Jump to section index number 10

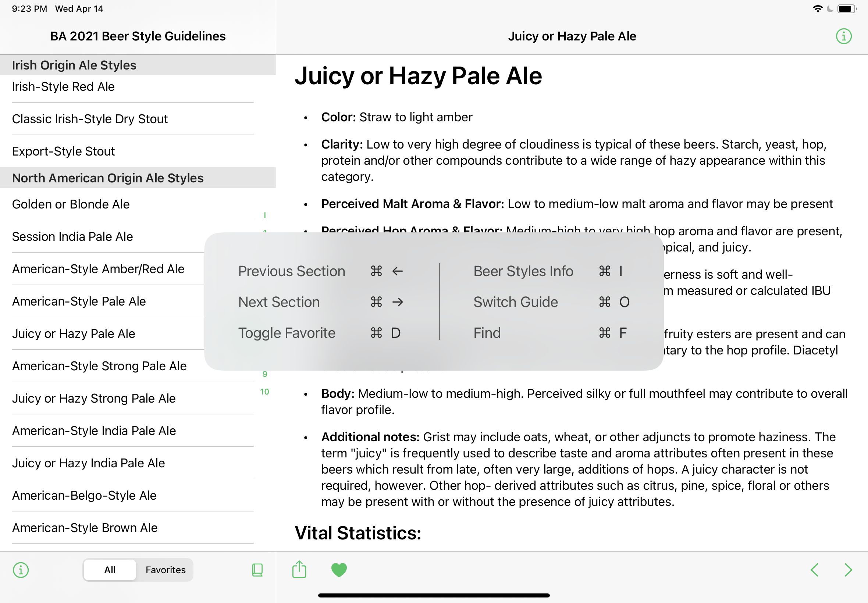pos(264,392)
